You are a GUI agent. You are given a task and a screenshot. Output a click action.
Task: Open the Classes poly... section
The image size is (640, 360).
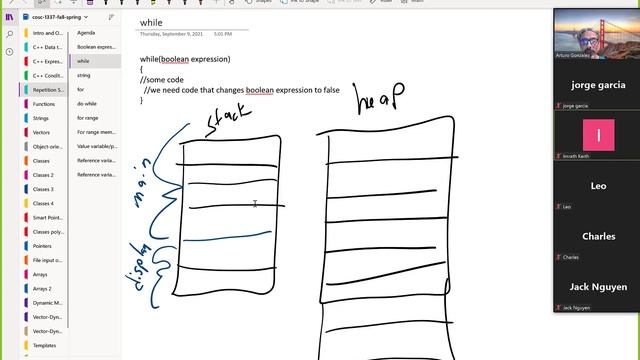tap(44, 232)
